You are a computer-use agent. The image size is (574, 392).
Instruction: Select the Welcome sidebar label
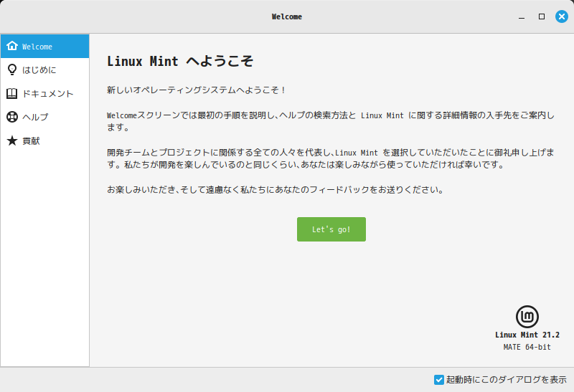pyautogui.click(x=37, y=47)
